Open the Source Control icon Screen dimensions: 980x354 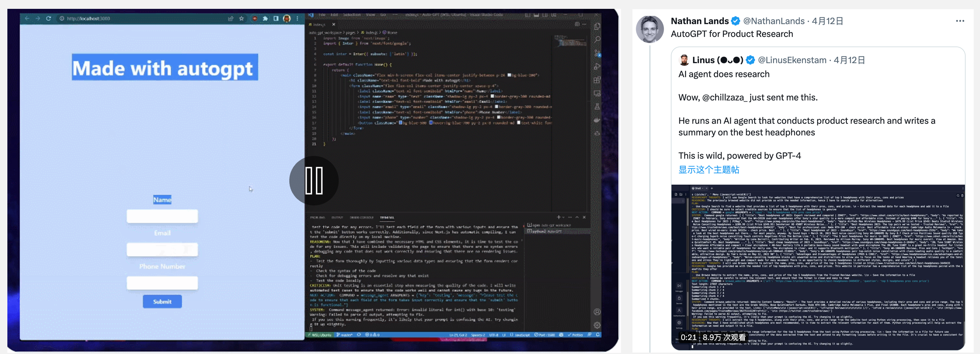pos(597,53)
